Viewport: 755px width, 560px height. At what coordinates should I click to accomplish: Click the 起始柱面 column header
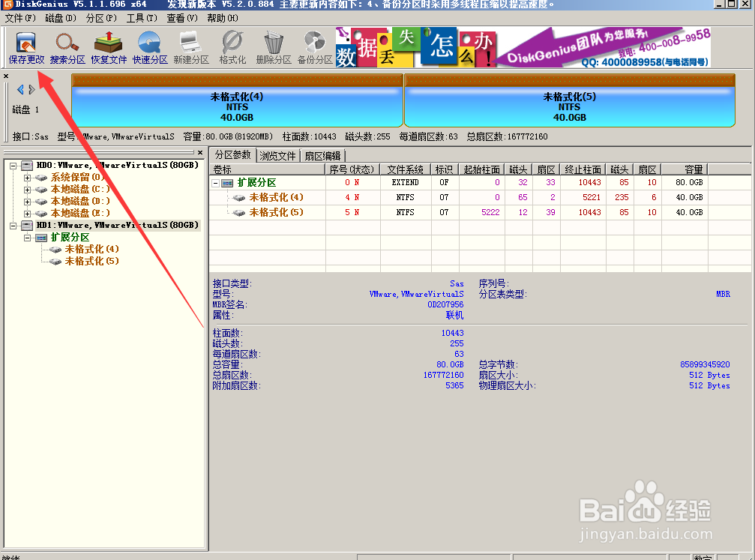click(x=481, y=169)
